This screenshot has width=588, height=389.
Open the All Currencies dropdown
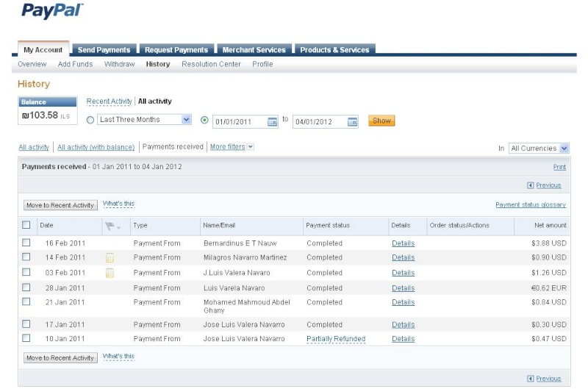click(539, 148)
